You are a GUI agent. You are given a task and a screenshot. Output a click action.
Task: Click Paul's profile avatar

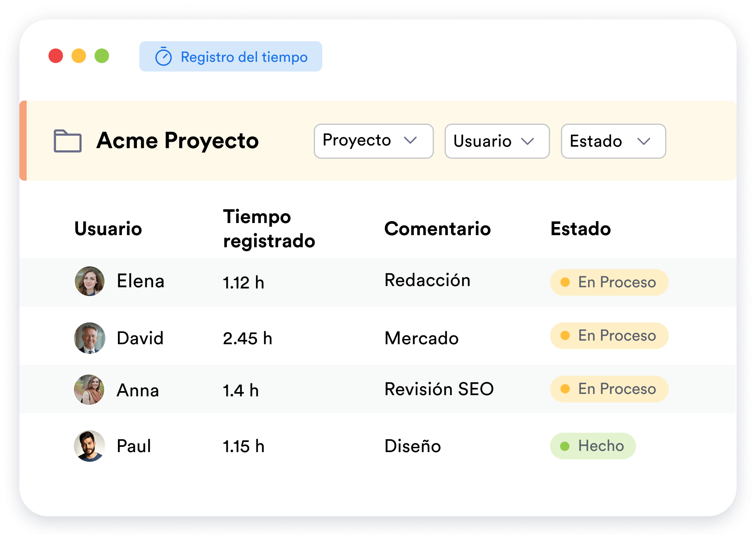pos(89,446)
